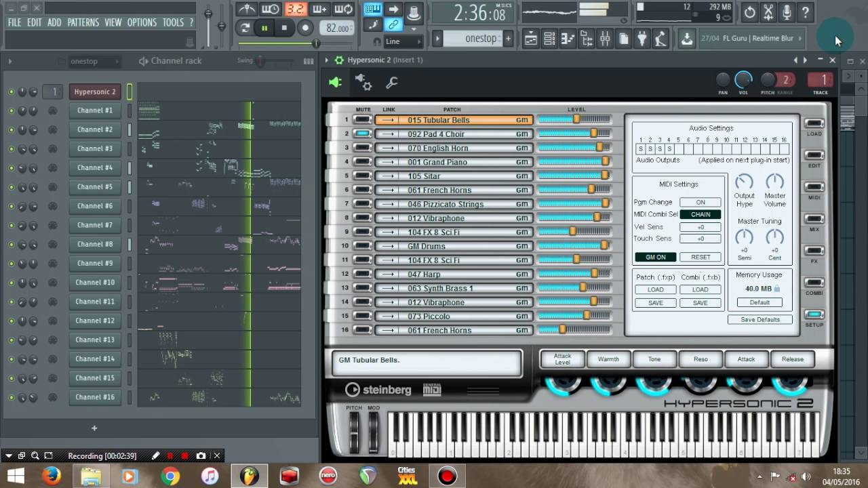The image size is (868, 488).
Task: Toggle Pgm Change ON setting
Action: (701, 202)
